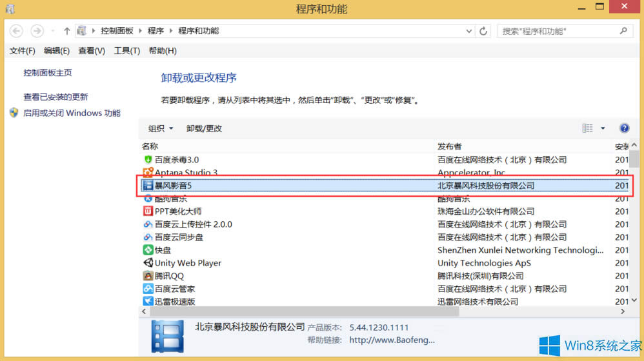The image size is (644, 361).
Task: Click the horizontal scrollbar left arrow
Action: pos(144,312)
